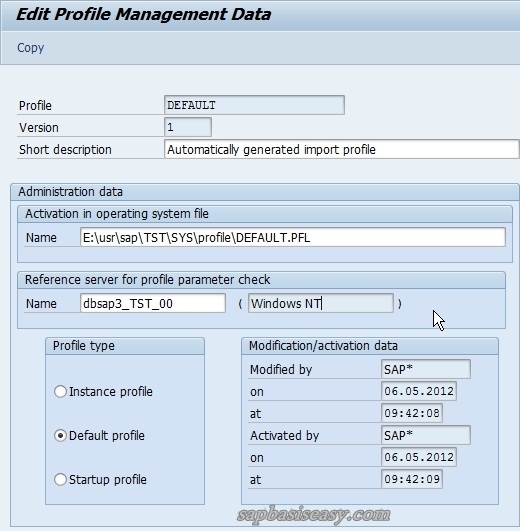The image size is (520, 531).
Task: Click the operating system file Name field
Action: (x=293, y=237)
